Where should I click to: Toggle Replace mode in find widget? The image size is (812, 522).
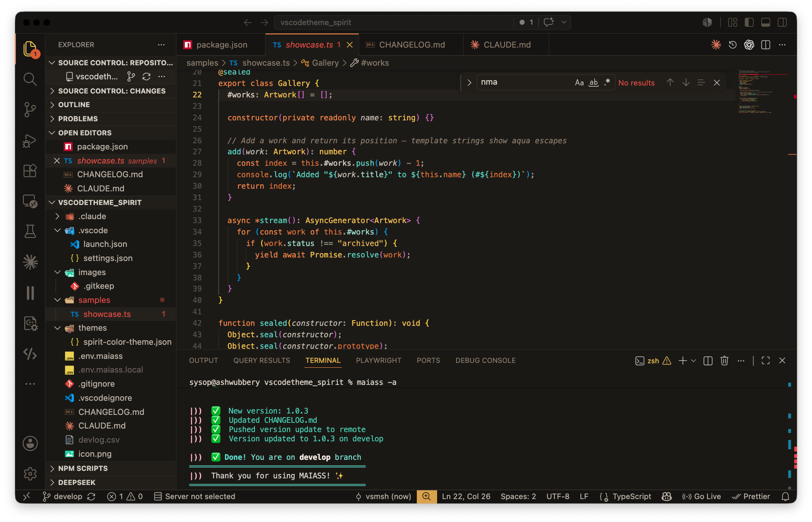point(469,82)
